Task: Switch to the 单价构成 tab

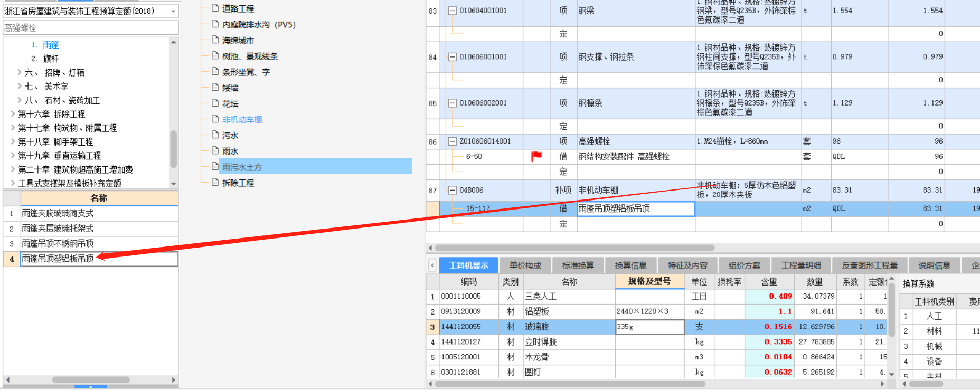Action: [x=525, y=265]
